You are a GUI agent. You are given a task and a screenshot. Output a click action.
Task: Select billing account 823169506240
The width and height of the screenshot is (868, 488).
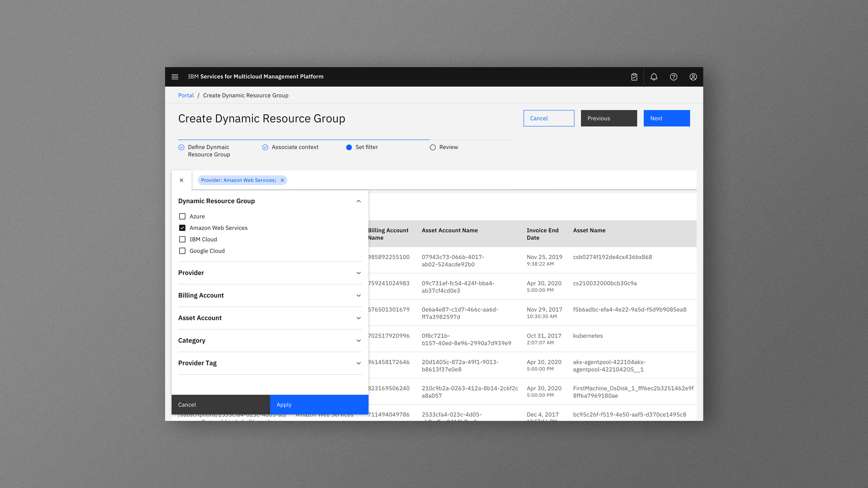(x=389, y=388)
